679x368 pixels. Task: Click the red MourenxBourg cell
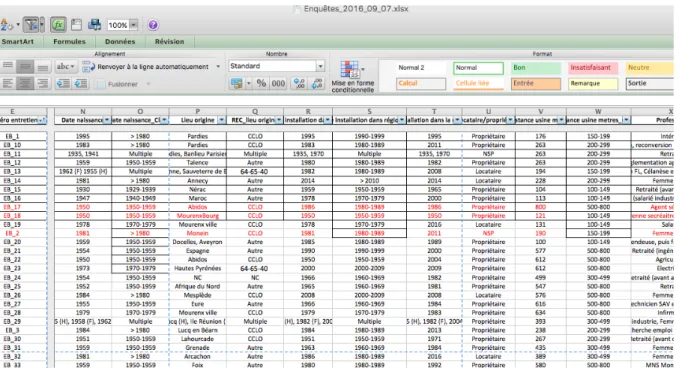pyautogui.click(x=197, y=216)
